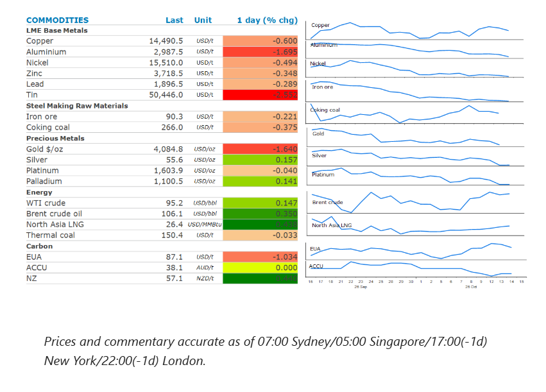546x392 pixels.
Task: Click the Copper price 14,490.5
Action: point(166,40)
